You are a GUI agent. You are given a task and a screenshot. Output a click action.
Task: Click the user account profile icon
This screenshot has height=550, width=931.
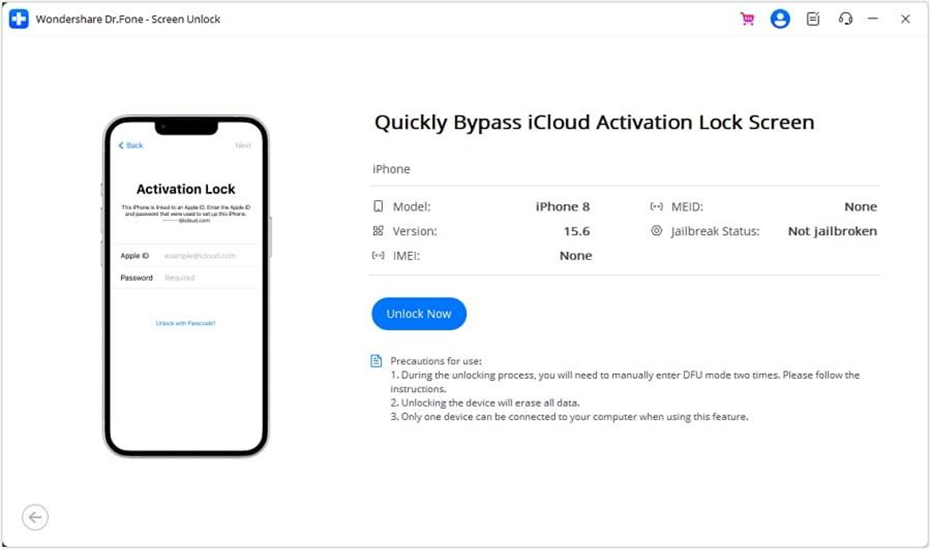tap(780, 19)
